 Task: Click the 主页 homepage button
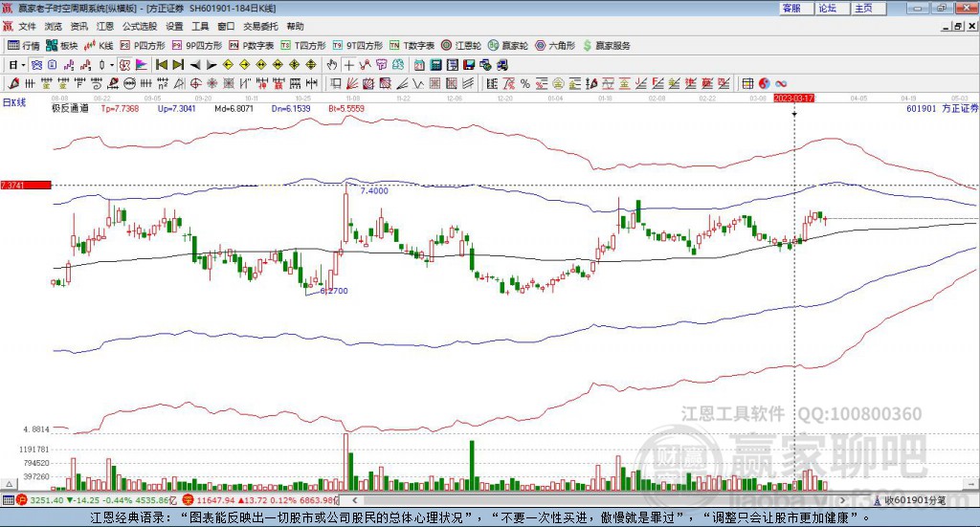click(x=868, y=8)
